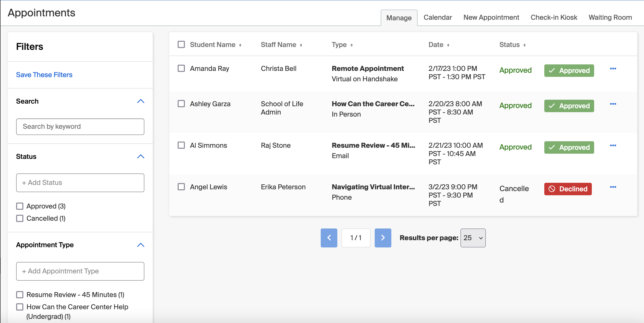Click staff name Raj Stone
Screen dimensions: 644x323
click(x=276, y=145)
